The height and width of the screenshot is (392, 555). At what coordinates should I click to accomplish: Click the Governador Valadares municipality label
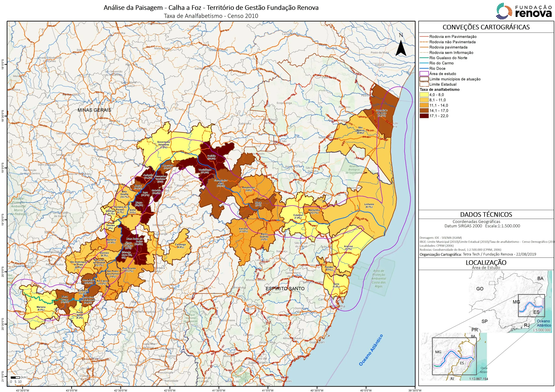164,144
